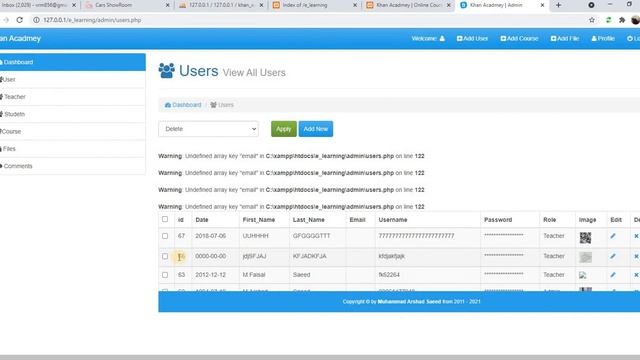Delete user M Faisal with X icon
The height and width of the screenshot is (360, 640).
(x=636, y=275)
